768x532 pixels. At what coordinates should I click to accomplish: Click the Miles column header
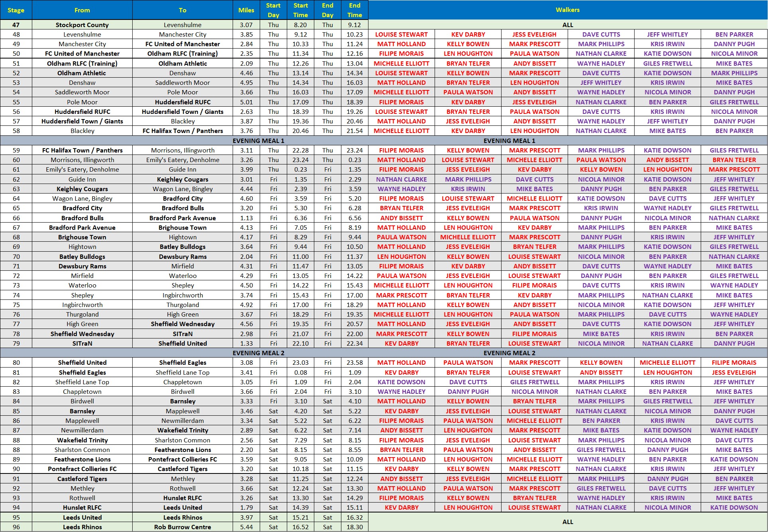pyautogui.click(x=246, y=10)
